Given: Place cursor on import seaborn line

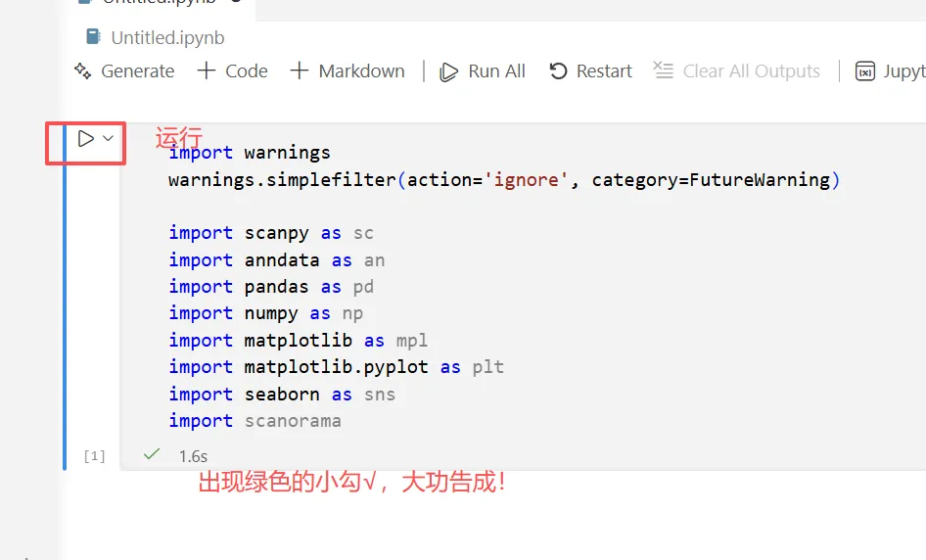Looking at the screenshot, I should [282, 394].
